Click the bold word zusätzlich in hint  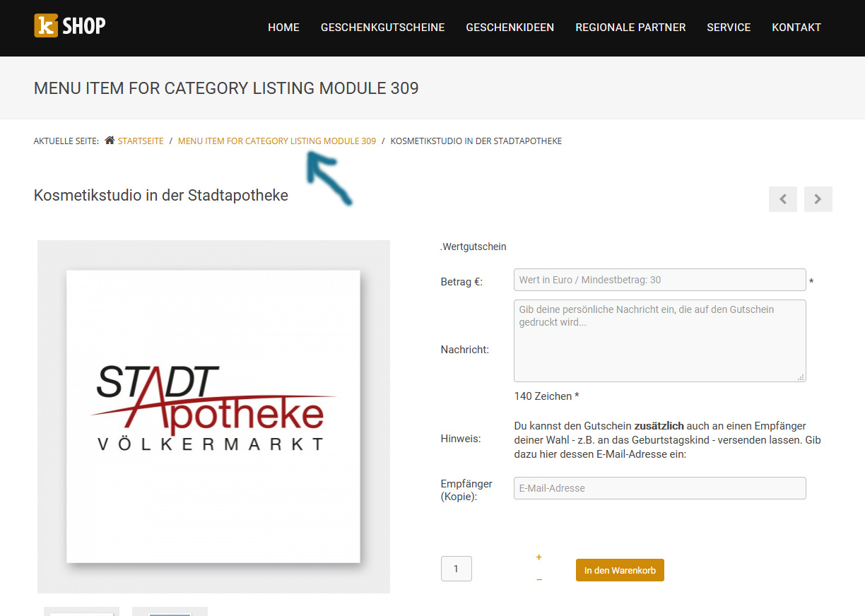coord(659,426)
